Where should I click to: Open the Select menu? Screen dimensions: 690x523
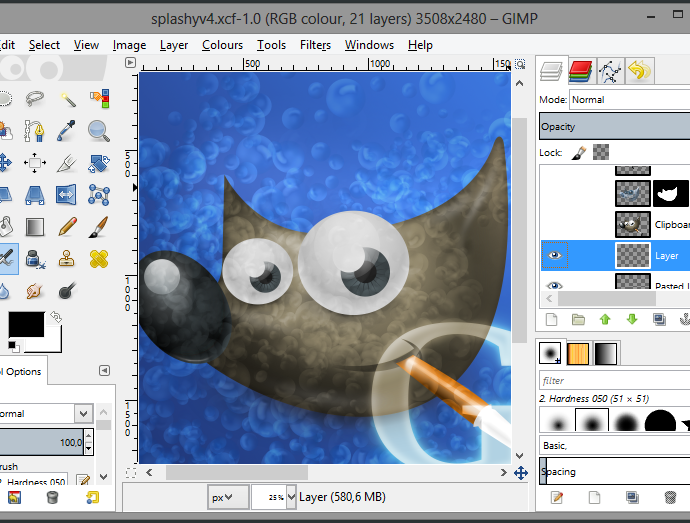pyautogui.click(x=44, y=45)
